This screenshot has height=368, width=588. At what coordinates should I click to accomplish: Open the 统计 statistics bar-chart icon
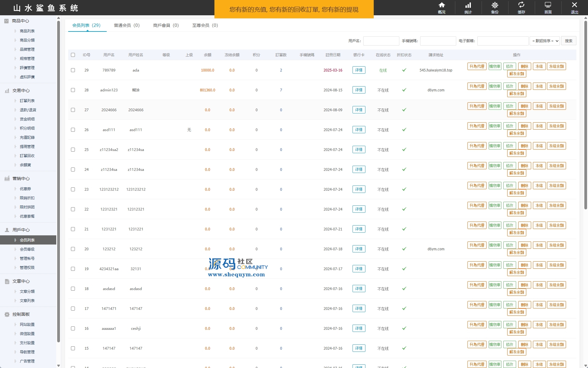[x=468, y=5]
